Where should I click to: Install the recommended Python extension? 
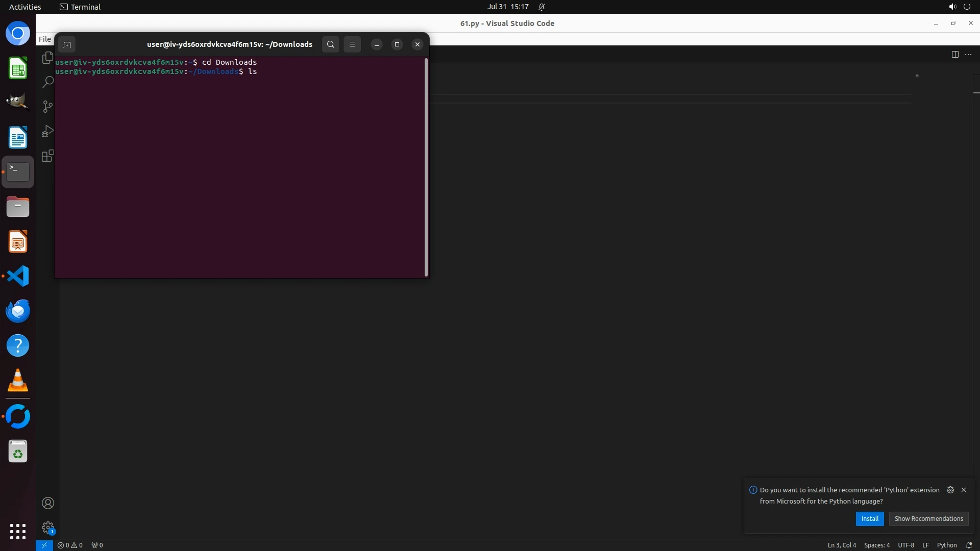(870, 518)
